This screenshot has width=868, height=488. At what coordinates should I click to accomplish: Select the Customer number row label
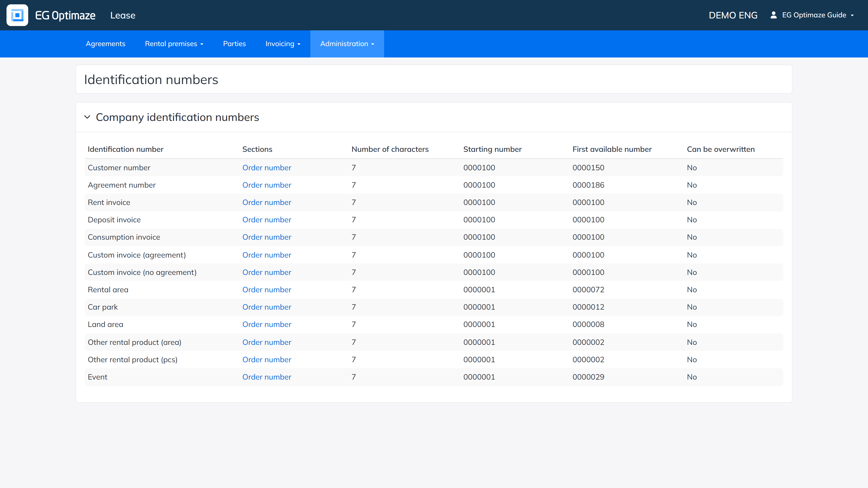(119, 168)
